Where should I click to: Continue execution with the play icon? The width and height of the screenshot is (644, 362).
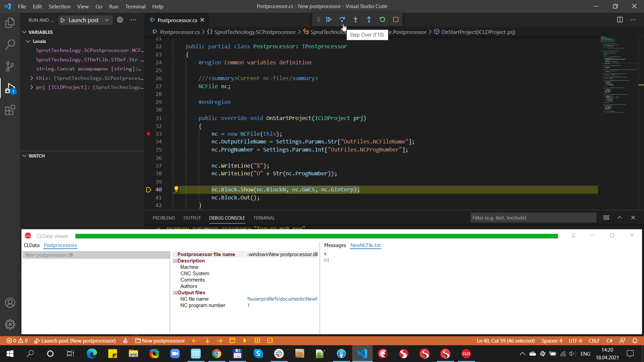point(329,19)
